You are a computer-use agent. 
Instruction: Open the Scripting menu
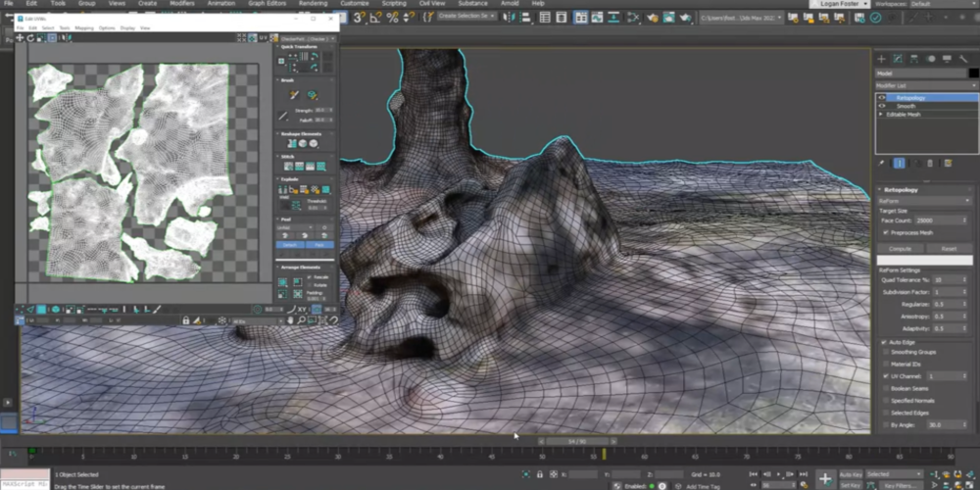(394, 4)
